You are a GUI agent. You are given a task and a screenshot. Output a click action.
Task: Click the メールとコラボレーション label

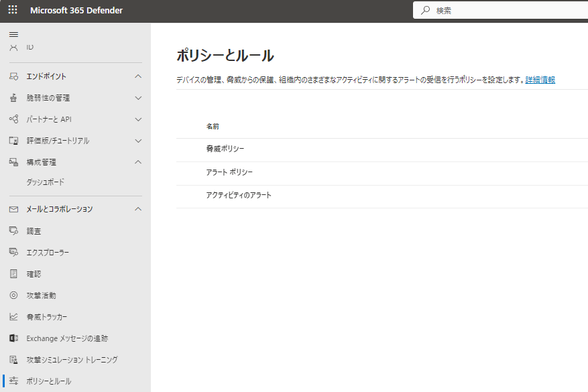click(59, 209)
